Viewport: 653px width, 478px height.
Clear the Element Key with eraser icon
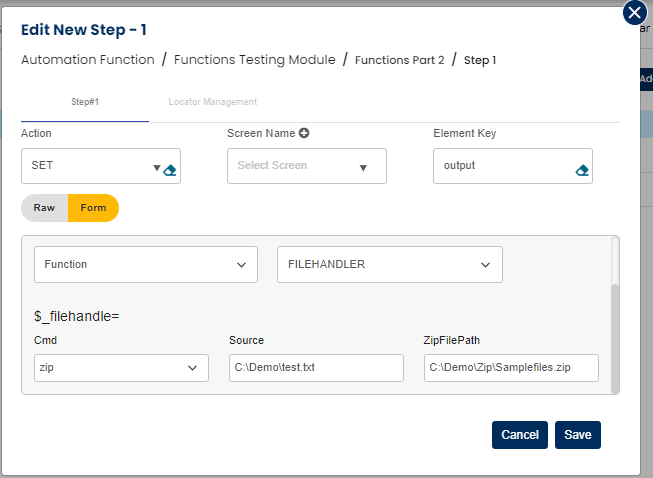[582, 170]
